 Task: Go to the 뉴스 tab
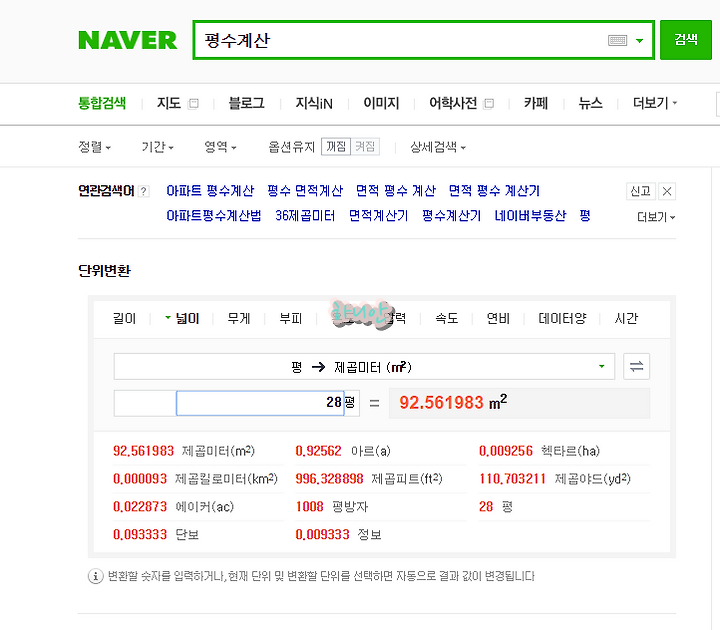pos(591,103)
